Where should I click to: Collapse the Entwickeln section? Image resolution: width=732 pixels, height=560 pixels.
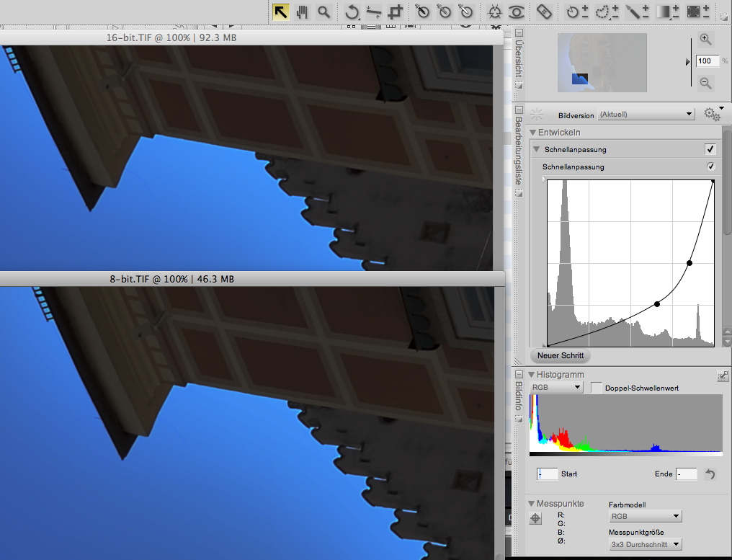pyautogui.click(x=533, y=133)
